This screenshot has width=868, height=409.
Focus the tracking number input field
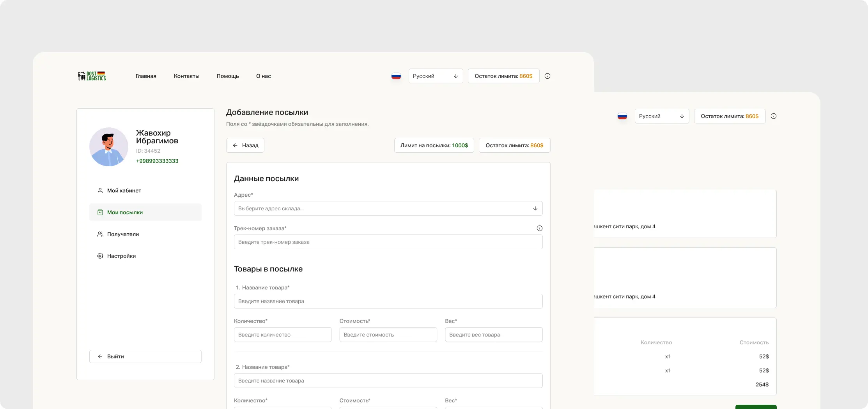pyautogui.click(x=388, y=242)
